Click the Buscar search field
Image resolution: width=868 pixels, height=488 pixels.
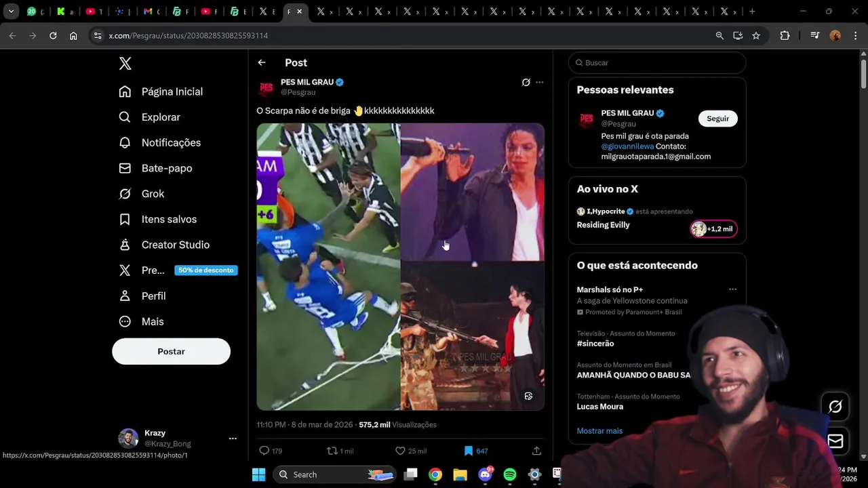[x=657, y=62]
